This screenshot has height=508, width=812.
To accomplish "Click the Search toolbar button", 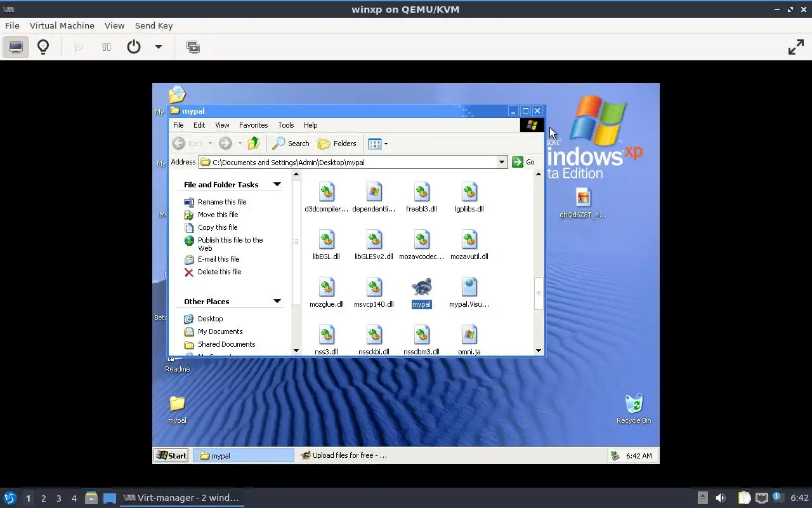I will [291, 144].
